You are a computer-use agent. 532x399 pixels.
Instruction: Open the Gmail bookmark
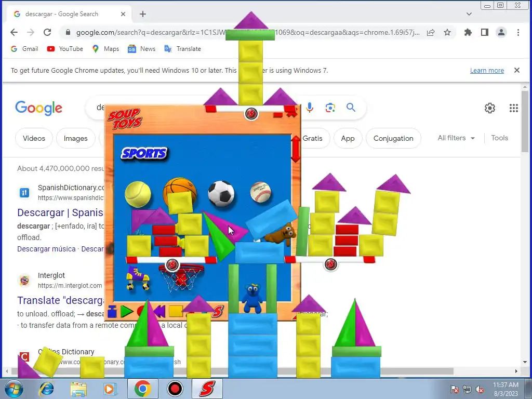click(24, 49)
